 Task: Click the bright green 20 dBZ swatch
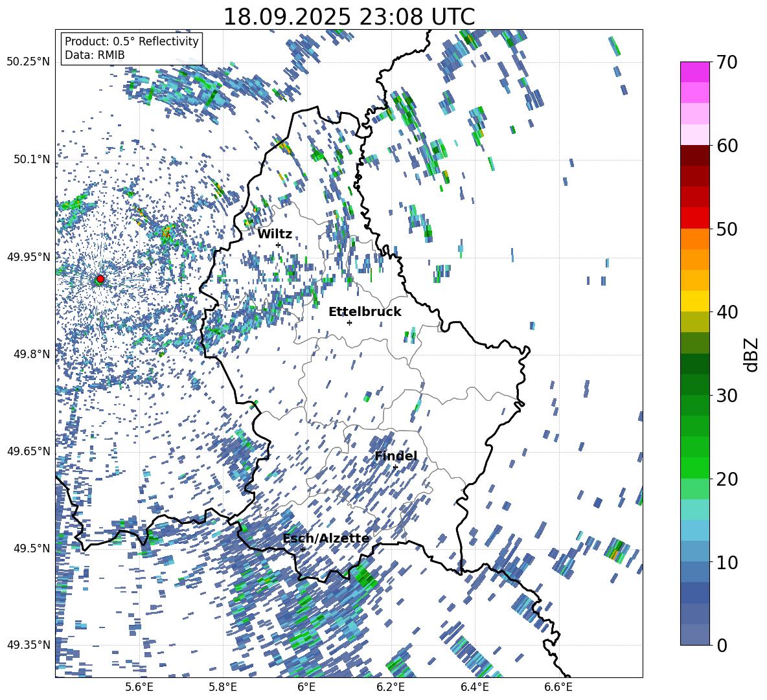(x=694, y=468)
